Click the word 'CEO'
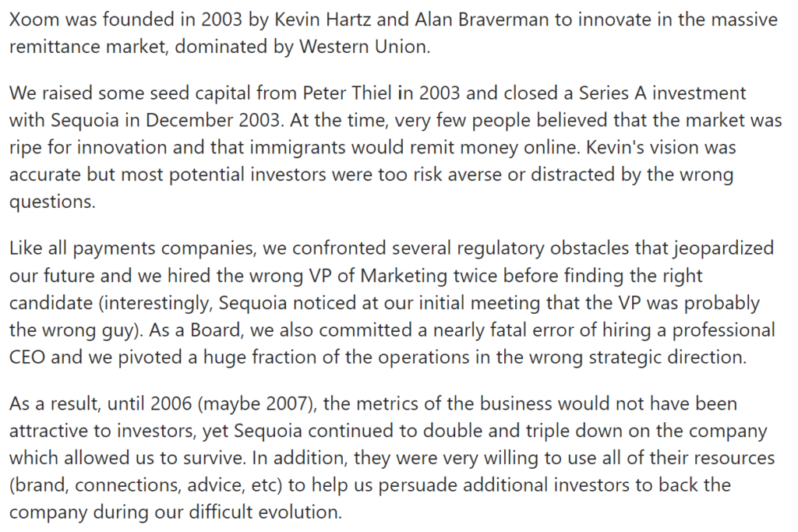The height and width of the screenshot is (532, 798). coord(27,357)
